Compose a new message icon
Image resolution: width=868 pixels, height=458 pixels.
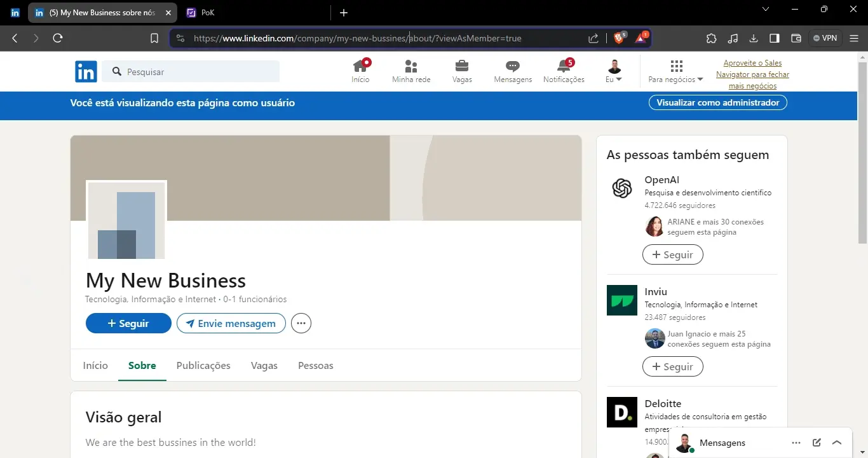pyautogui.click(x=817, y=443)
